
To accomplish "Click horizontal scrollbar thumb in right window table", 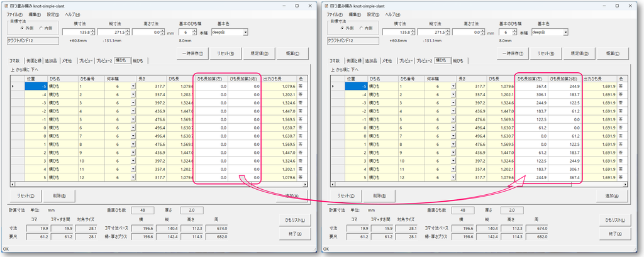I will coord(453,185).
